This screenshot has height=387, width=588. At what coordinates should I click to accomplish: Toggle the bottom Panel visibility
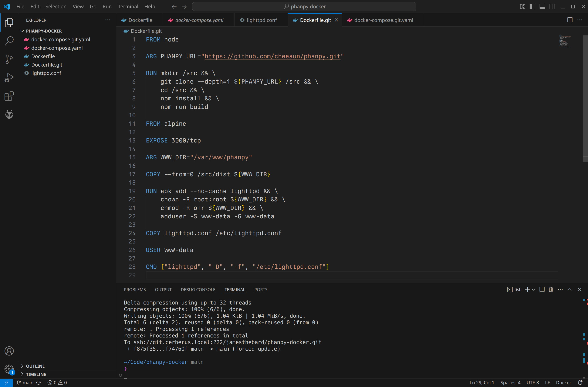[x=542, y=7]
